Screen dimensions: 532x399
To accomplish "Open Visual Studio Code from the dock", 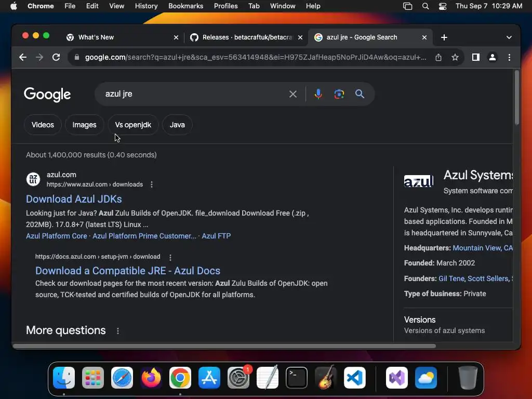I will pyautogui.click(x=355, y=378).
